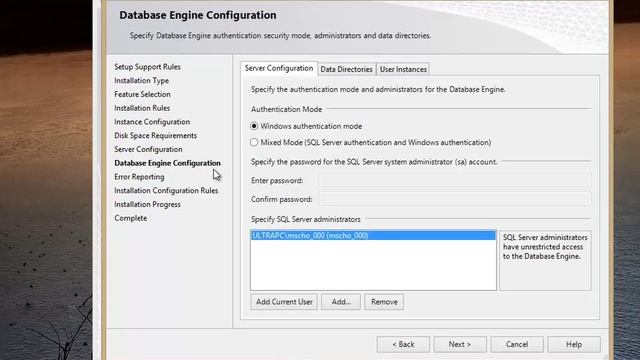Click Installation Configuration Rules step
The height and width of the screenshot is (360, 640).
tap(166, 191)
